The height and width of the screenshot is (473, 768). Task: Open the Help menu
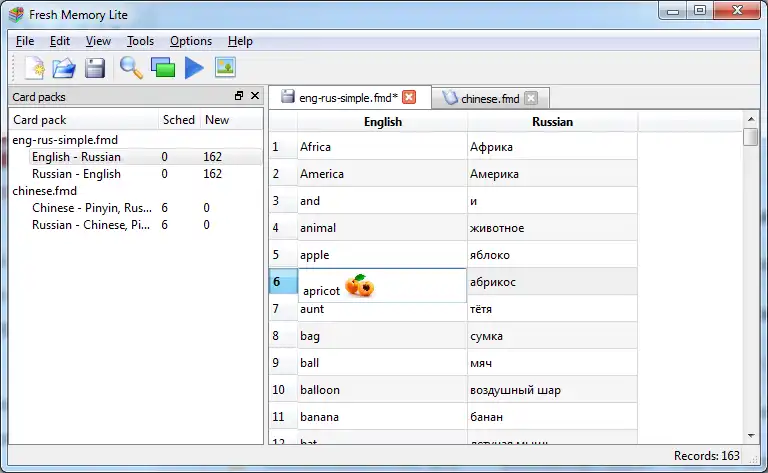(240, 41)
